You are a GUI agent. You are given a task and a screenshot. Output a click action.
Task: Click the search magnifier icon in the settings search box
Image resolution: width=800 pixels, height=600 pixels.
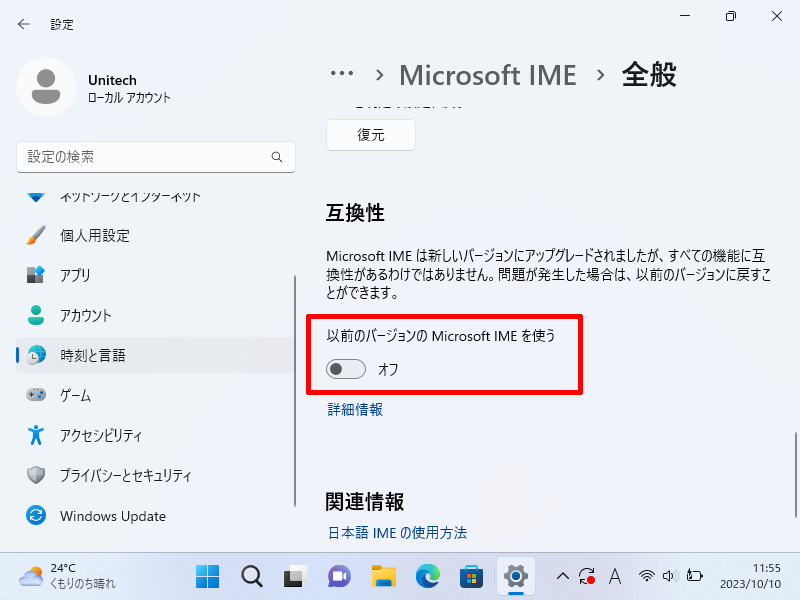pos(277,157)
